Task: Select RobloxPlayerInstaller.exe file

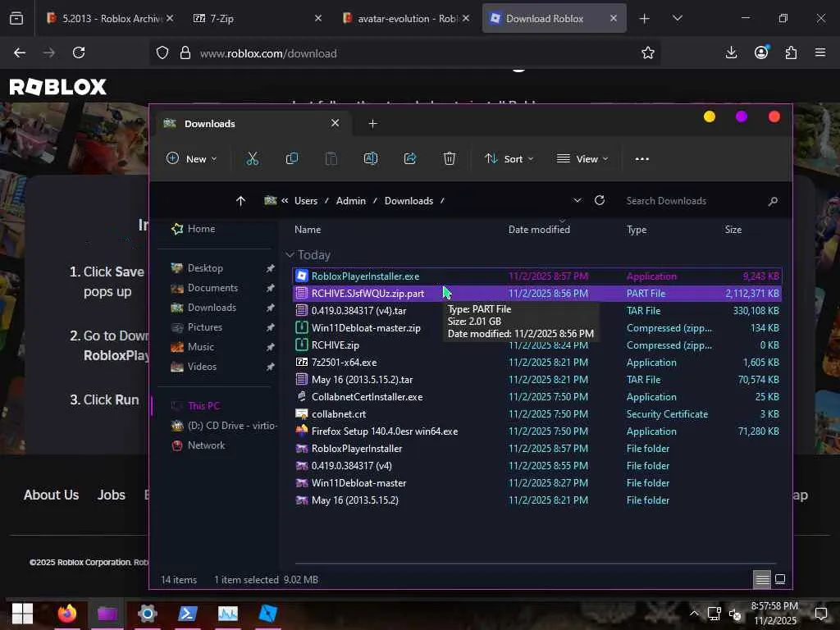Action: (537, 276)
